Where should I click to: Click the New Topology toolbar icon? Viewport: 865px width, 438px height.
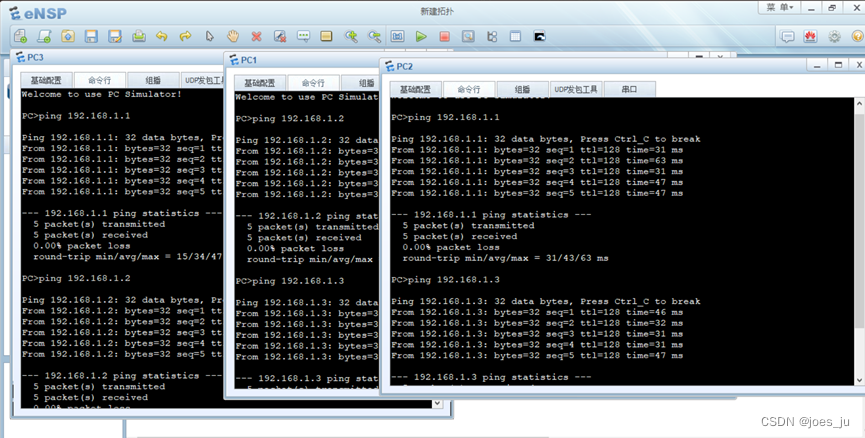click(x=20, y=36)
